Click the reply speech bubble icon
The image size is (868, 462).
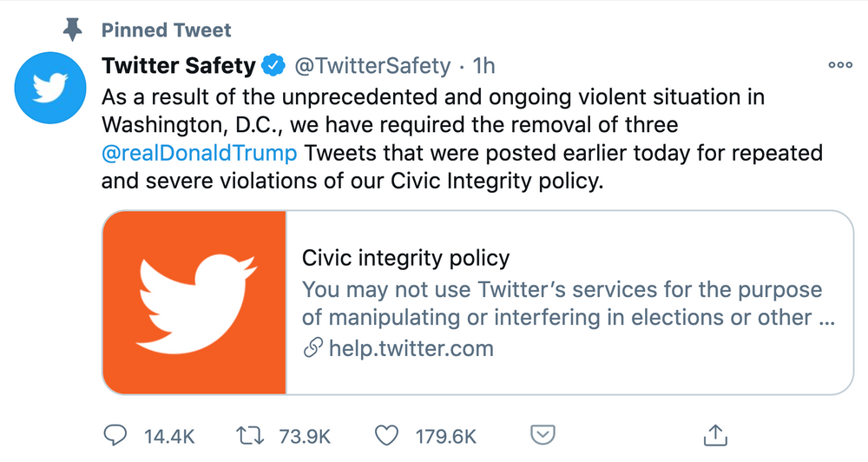115,436
